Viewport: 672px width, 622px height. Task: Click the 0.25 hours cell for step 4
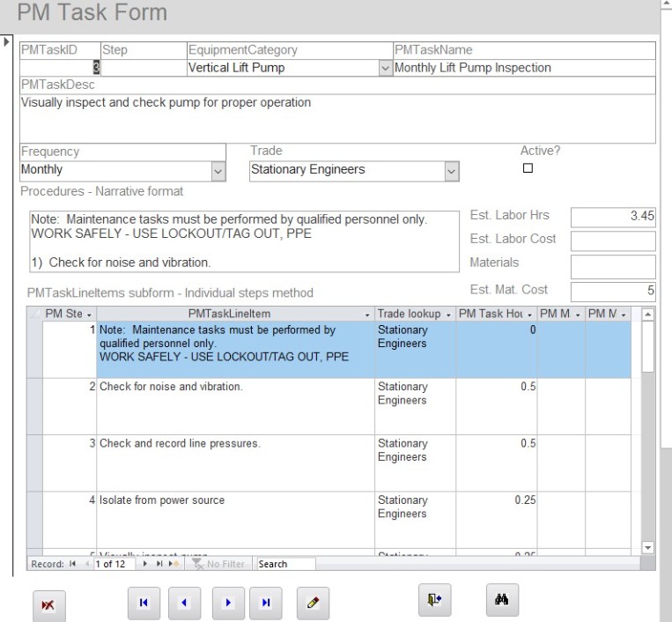click(x=496, y=520)
